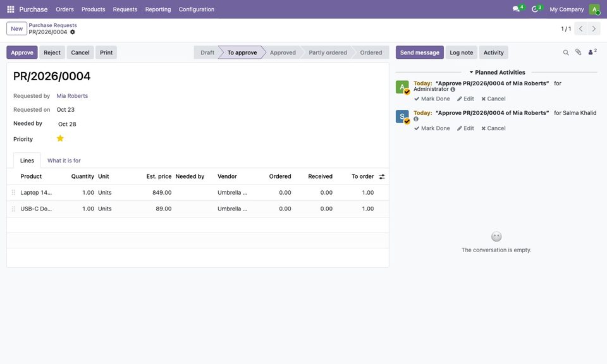This screenshot has height=364, width=607.
Task: Click the info icon next to Administrator activity
Action: click(x=453, y=89)
